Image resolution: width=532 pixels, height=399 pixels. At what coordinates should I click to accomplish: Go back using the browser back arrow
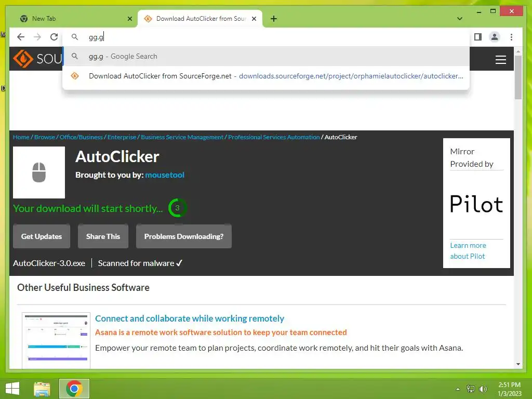coord(21,37)
